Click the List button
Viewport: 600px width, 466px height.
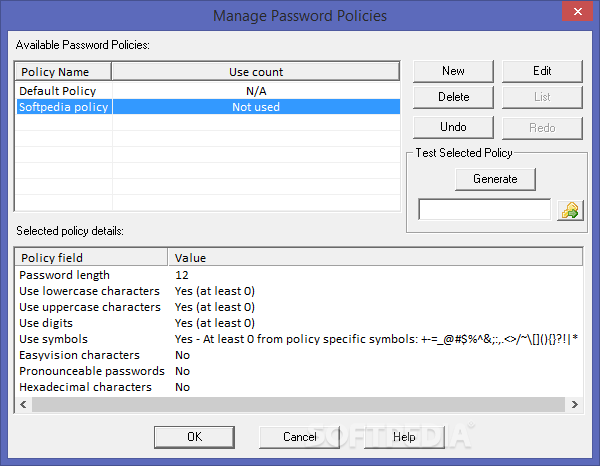click(542, 97)
